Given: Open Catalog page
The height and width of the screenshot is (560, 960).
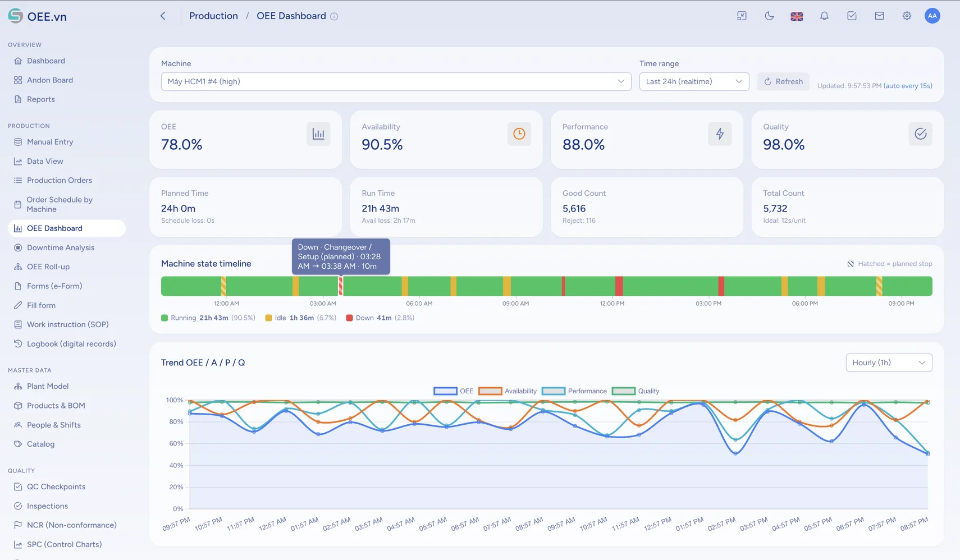Looking at the screenshot, I should (67, 444).
